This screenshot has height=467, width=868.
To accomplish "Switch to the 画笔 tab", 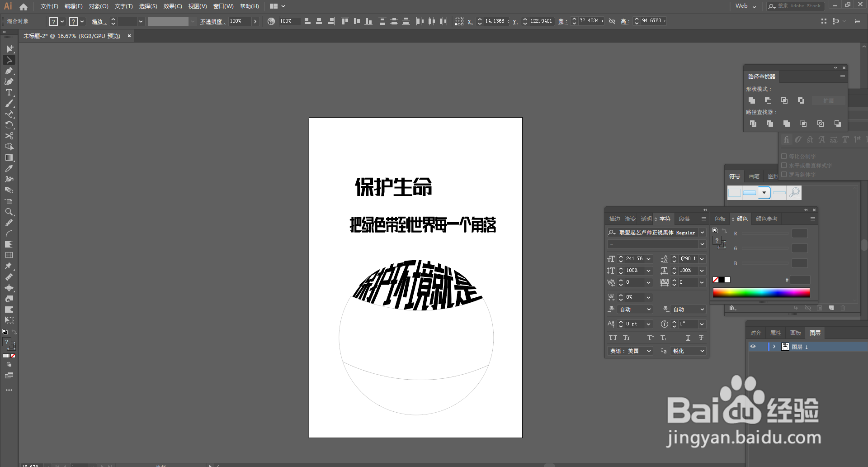I will pyautogui.click(x=754, y=176).
